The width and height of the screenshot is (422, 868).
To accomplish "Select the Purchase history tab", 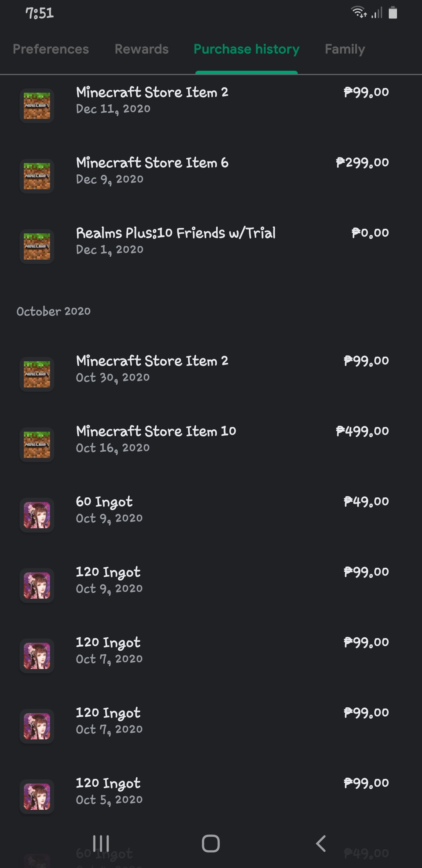I will [246, 49].
